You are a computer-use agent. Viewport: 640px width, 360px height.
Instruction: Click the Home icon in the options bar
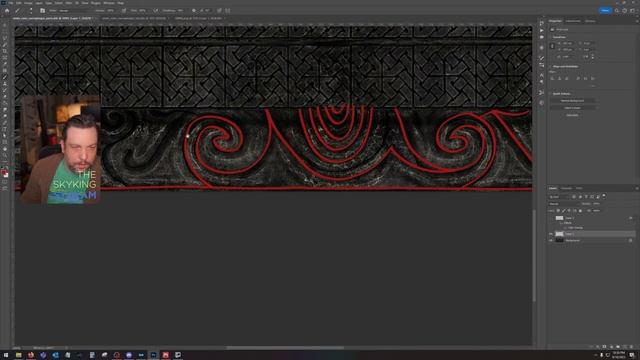click(x=7, y=11)
